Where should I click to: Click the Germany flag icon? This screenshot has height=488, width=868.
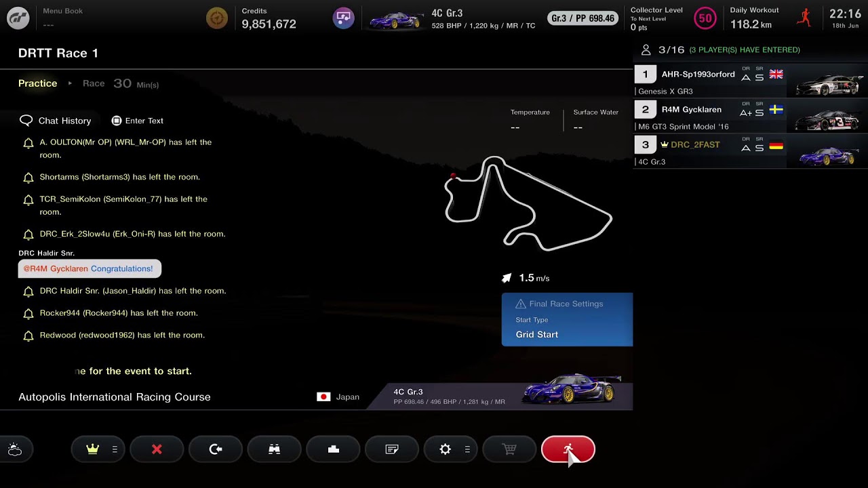tap(776, 145)
